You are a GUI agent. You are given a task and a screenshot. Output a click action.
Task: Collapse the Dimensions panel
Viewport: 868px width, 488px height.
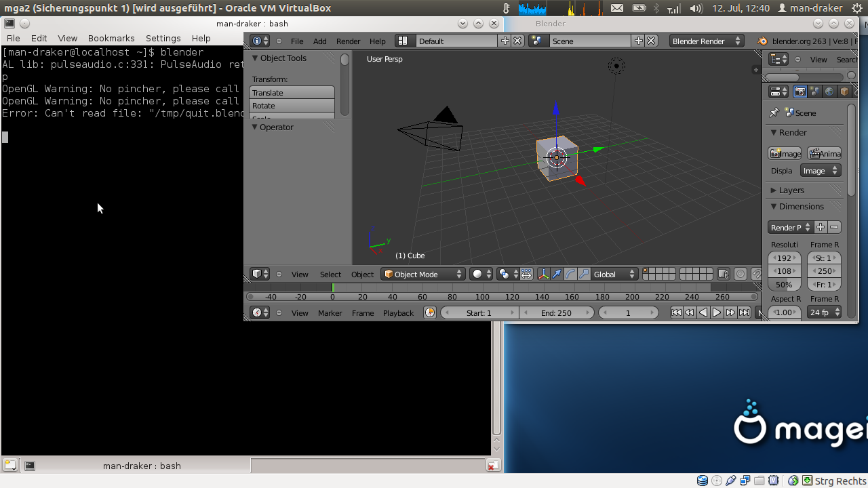tap(774, 207)
